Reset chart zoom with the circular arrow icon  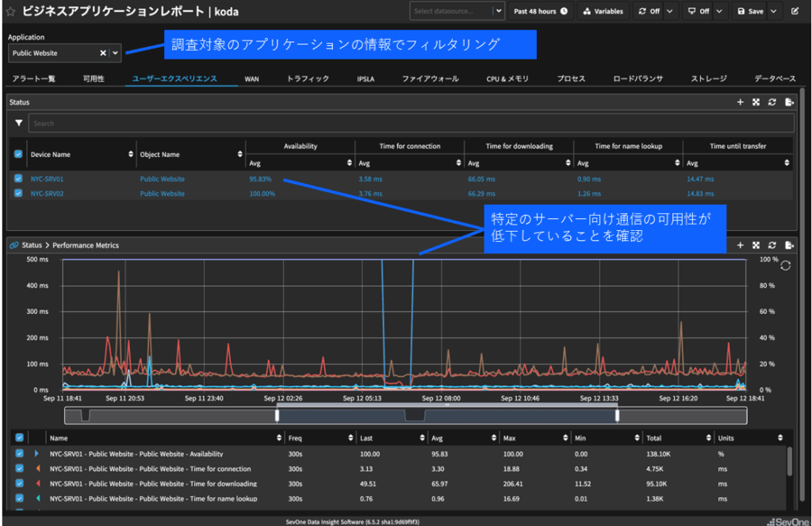point(785,265)
